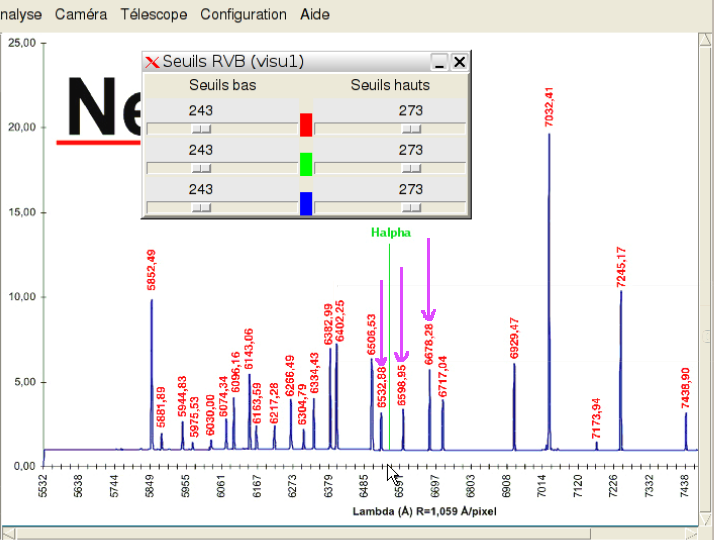Adjust the blue high threshold slider
This screenshot has height=540, width=714.
click(411, 208)
